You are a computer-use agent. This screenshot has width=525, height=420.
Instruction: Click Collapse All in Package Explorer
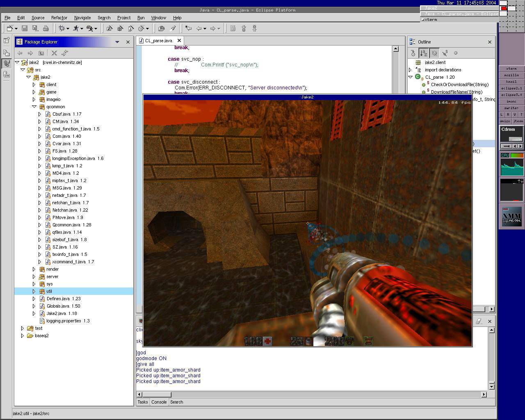54,53
